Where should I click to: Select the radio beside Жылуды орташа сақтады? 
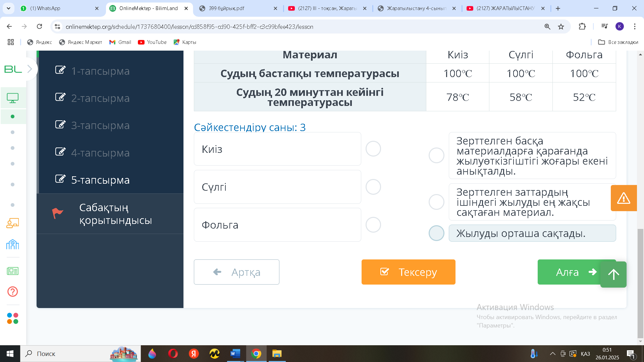(x=436, y=233)
